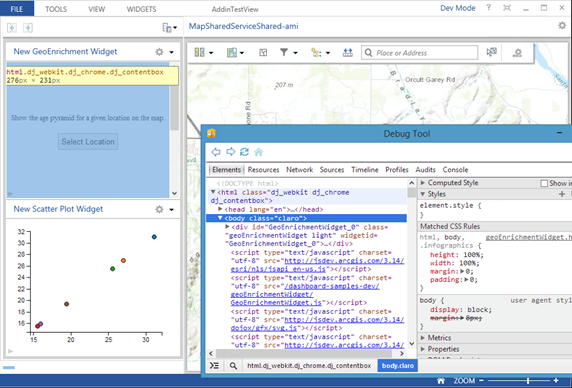The image size is (572, 388).
Task: Open the basemap gallery dropdown arrow
Action: point(211,53)
